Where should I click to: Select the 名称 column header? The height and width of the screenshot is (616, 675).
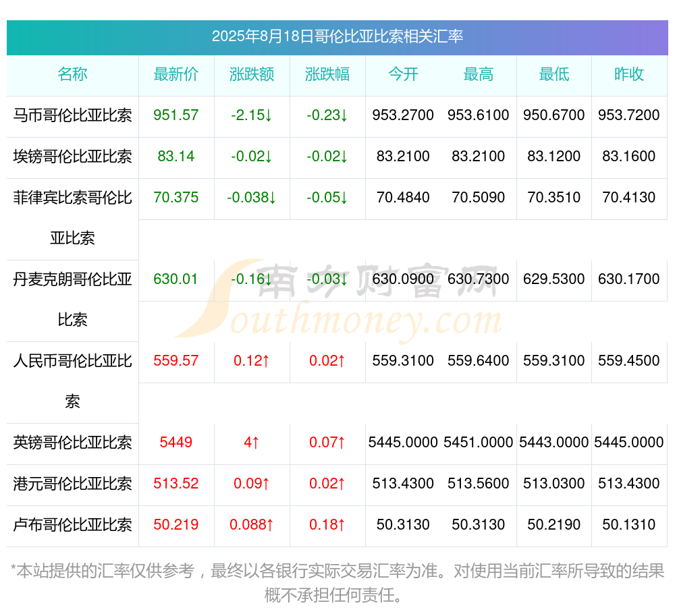point(72,74)
